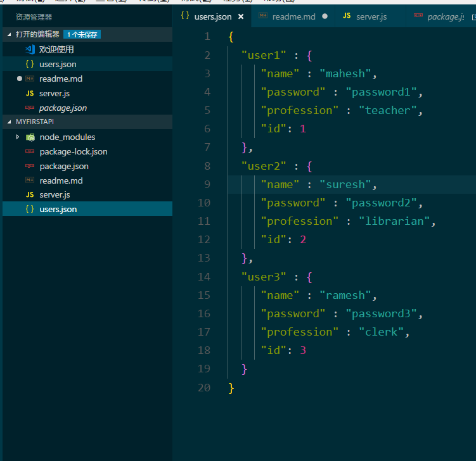Image resolution: width=476 pixels, height=461 pixels.
Task: Click the "mahesh" value
Action: pos(345,73)
